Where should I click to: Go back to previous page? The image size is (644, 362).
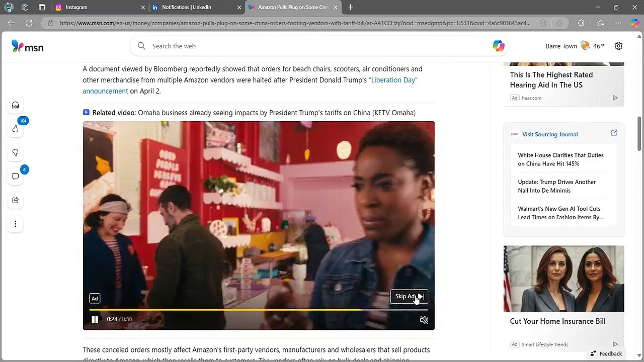pyautogui.click(x=11, y=23)
